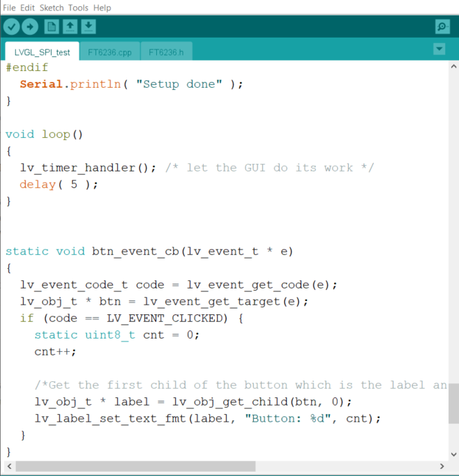Click the lv_obj_get_child(btn, 0); call
The width and height of the screenshot is (459, 476).
coord(262,401)
